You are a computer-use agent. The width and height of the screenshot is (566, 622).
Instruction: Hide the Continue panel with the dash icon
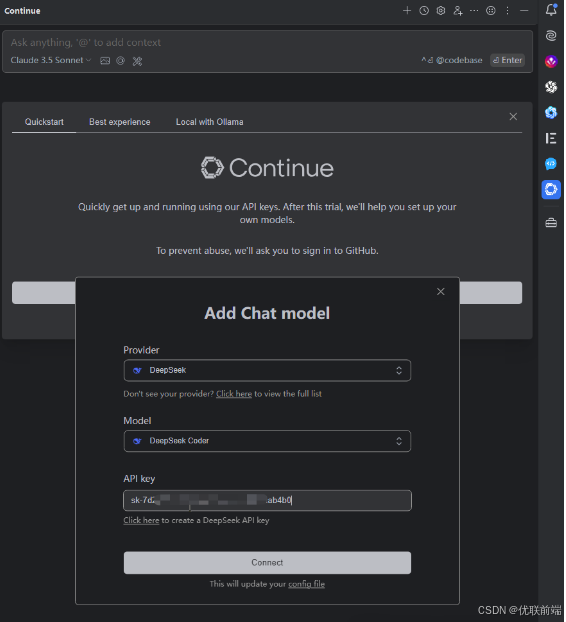click(x=524, y=11)
